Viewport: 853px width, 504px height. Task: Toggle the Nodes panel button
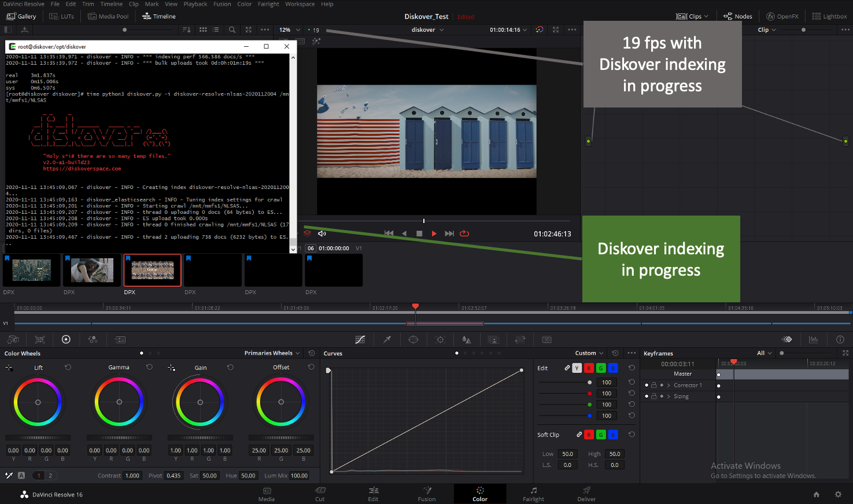pos(738,16)
